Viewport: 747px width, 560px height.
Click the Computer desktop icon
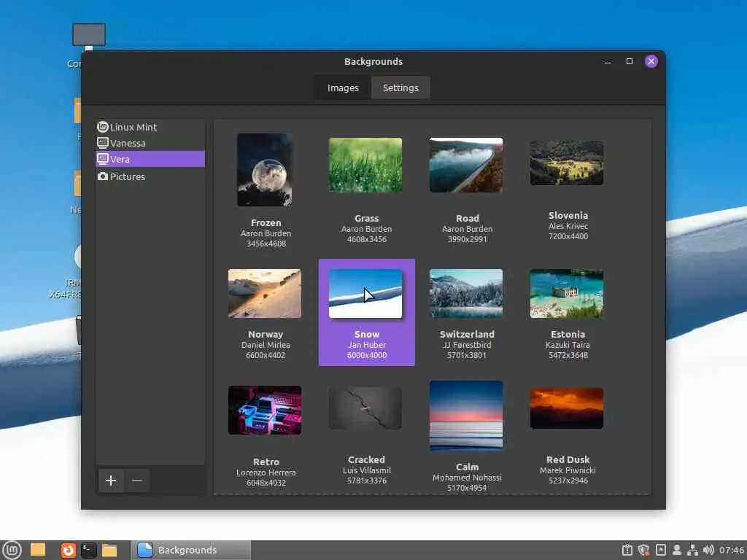pyautogui.click(x=88, y=36)
